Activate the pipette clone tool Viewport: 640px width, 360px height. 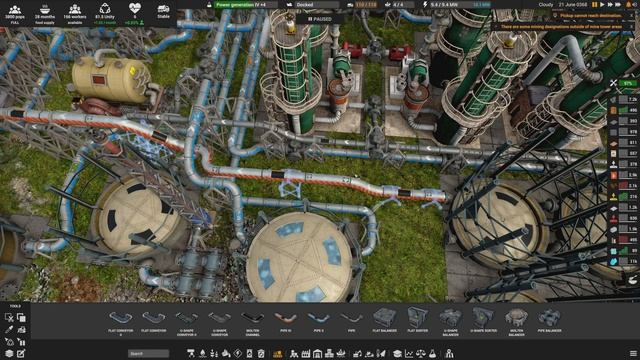9,329
